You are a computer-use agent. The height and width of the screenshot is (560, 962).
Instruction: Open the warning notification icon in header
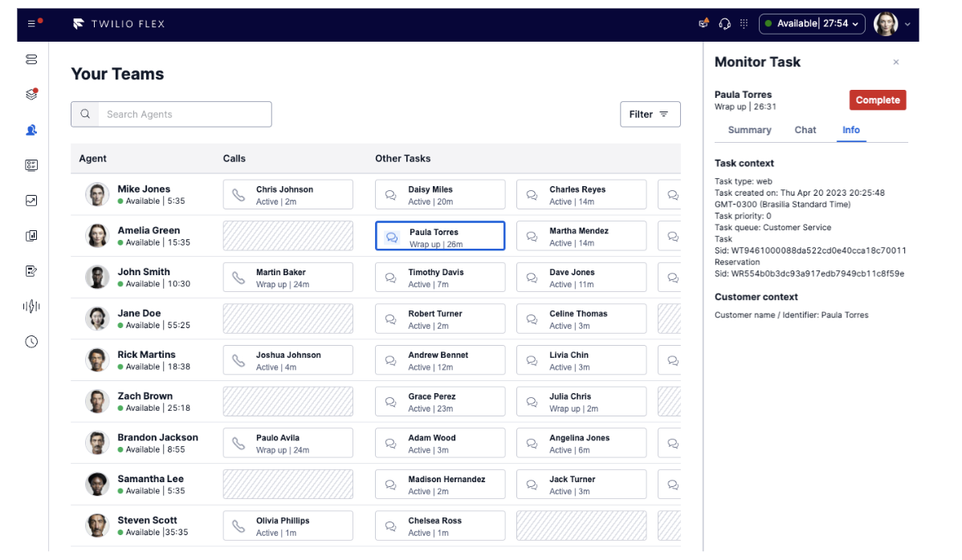(x=703, y=24)
